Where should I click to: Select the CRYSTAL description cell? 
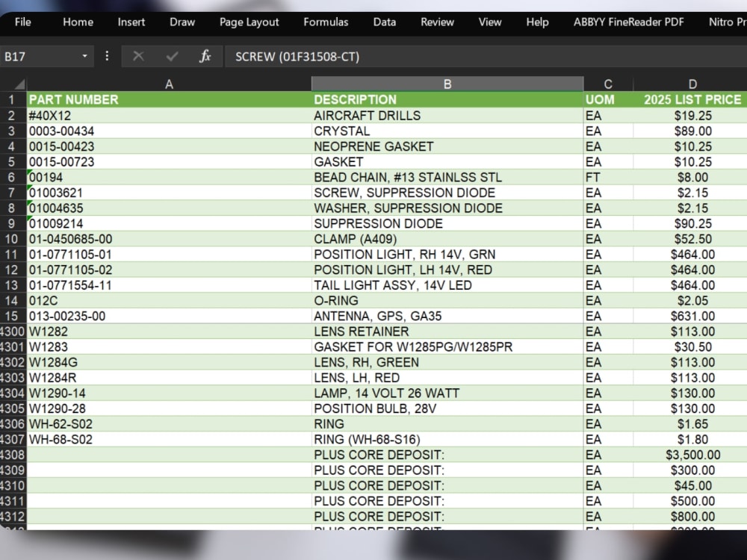[x=447, y=131]
